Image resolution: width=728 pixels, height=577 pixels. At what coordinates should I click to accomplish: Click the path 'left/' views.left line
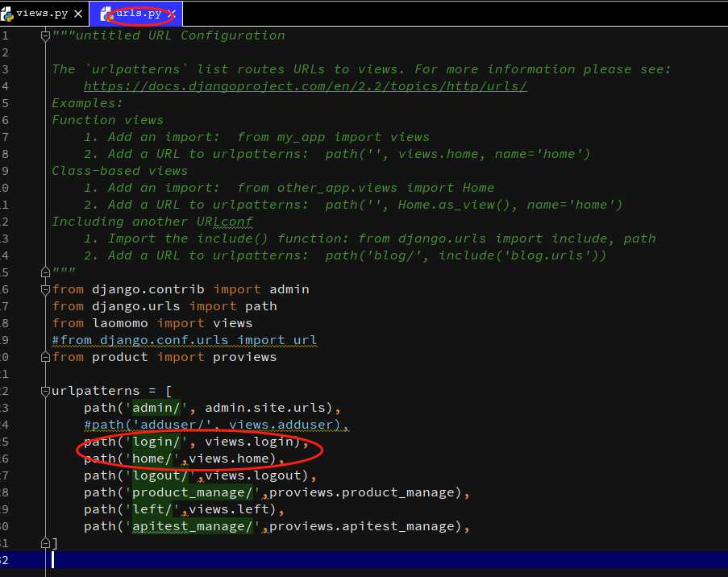click(x=184, y=509)
